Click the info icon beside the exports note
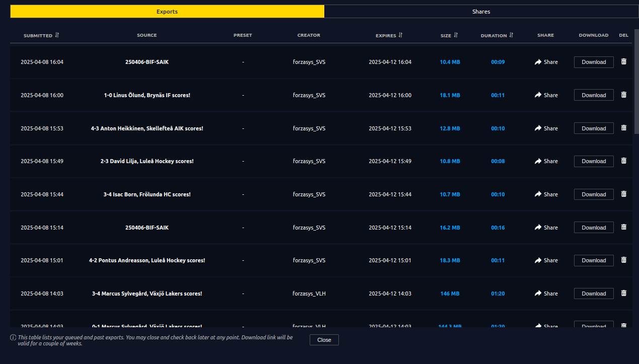 (x=12, y=337)
